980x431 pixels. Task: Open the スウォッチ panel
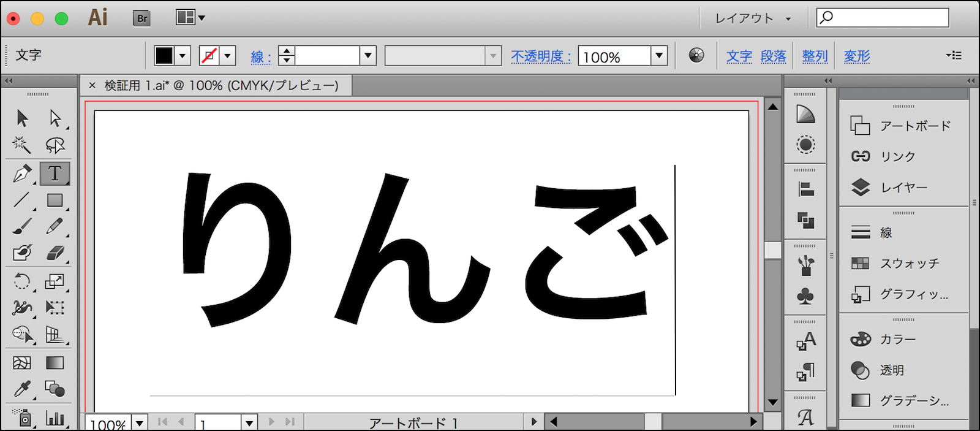pyautogui.click(x=909, y=264)
